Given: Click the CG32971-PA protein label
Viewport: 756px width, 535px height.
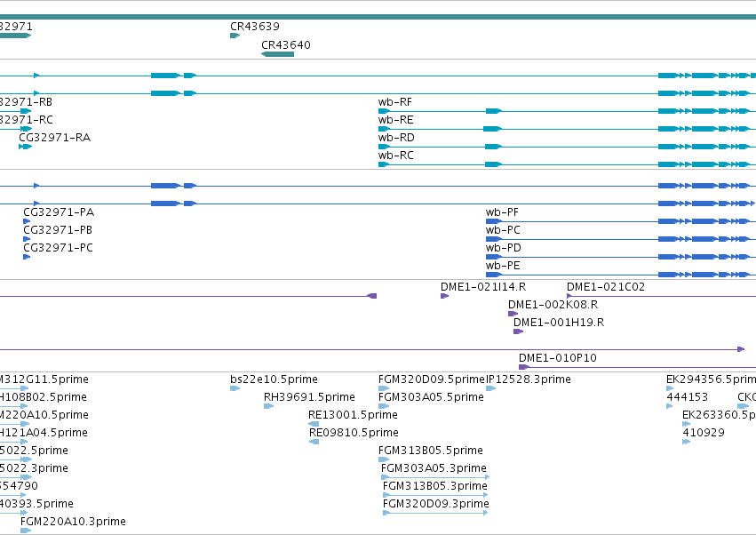Looking at the screenshot, I should [59, 212].
